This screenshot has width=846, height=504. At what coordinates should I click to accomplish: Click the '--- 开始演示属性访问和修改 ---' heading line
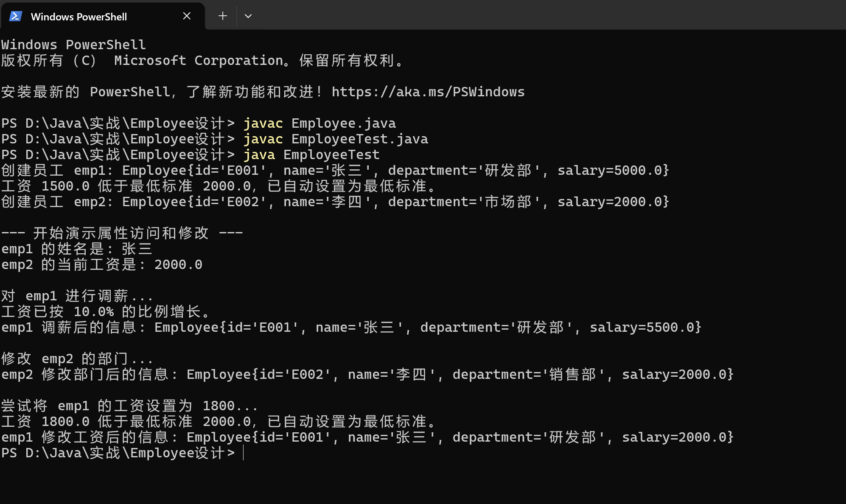[x=122, y=233]
